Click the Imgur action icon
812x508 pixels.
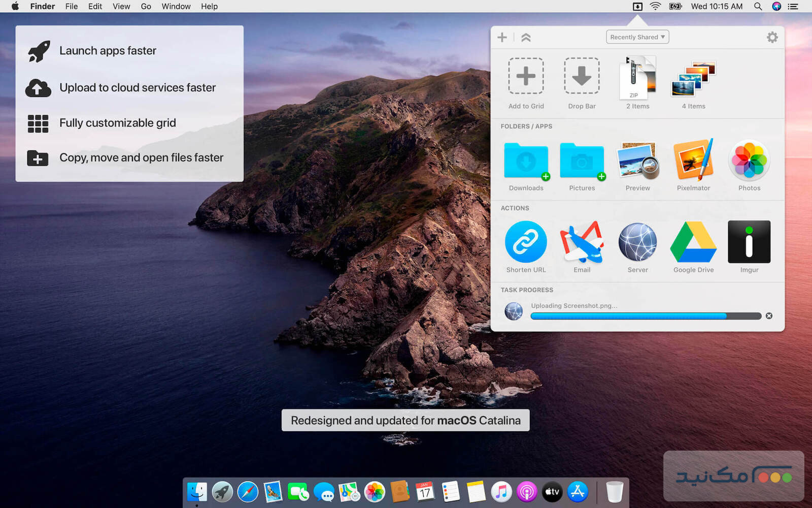point(749,242)
